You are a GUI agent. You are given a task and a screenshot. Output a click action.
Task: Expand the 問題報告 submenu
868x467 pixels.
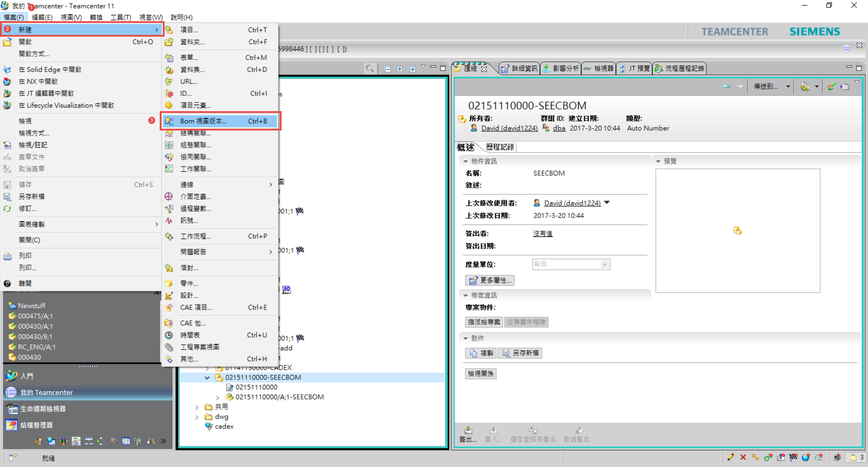click(220, 252)
